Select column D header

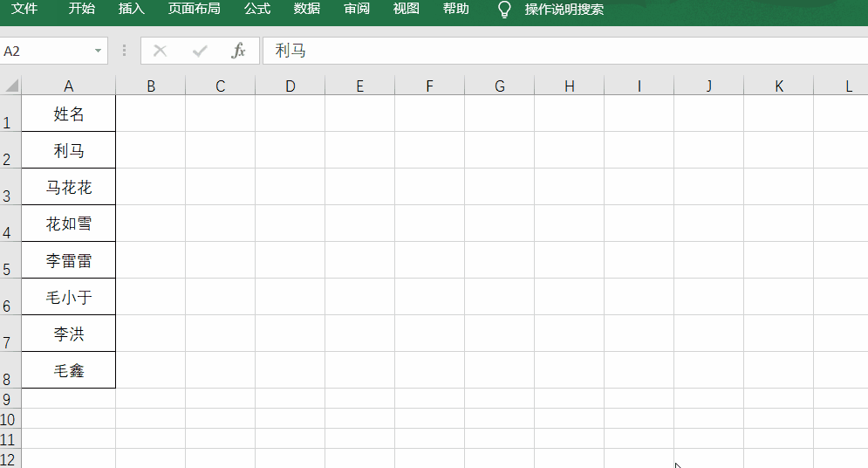(x=290, y=86)
